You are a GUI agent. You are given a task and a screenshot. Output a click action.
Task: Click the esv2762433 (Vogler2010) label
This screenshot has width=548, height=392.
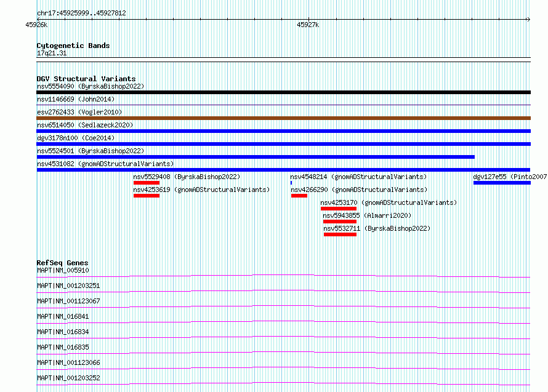79,112
